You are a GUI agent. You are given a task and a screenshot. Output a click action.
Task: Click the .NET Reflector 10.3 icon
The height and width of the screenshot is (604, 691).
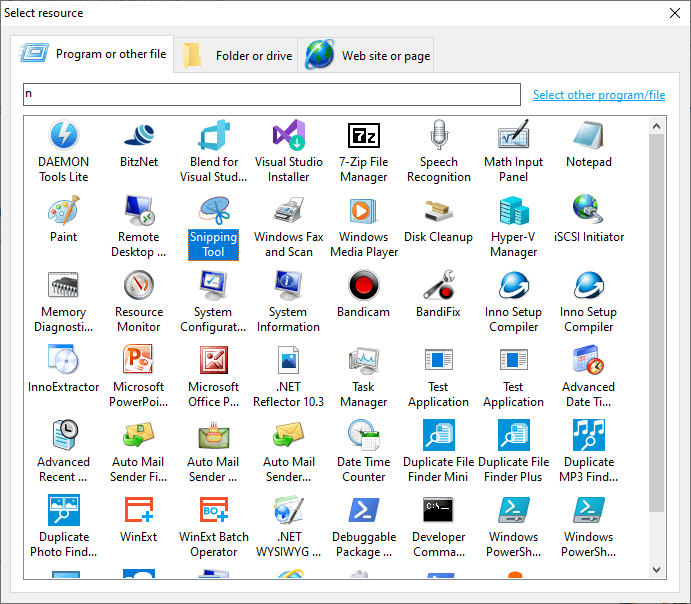[x=289, y=360]
